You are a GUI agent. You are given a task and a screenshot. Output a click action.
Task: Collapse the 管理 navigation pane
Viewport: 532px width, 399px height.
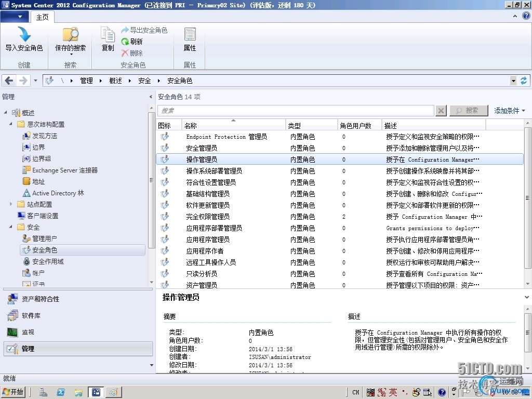151,97
